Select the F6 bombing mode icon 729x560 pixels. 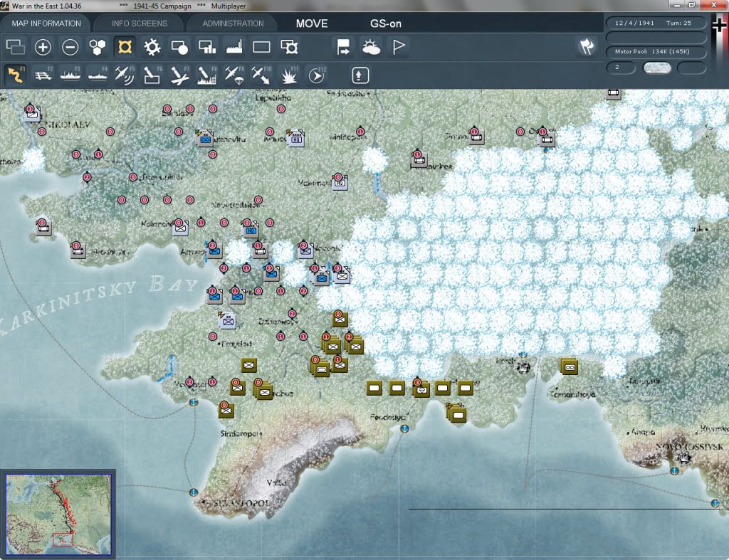pyautogui.click(x=152, y=75)
